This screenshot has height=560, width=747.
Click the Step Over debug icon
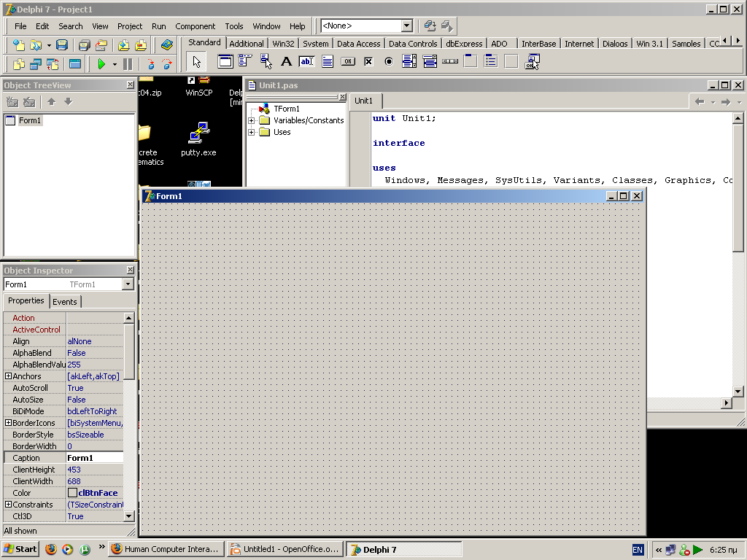click(x=167, y=64)
